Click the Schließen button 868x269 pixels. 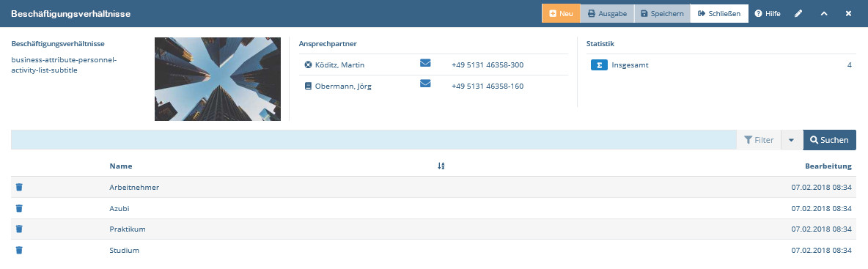719,13
